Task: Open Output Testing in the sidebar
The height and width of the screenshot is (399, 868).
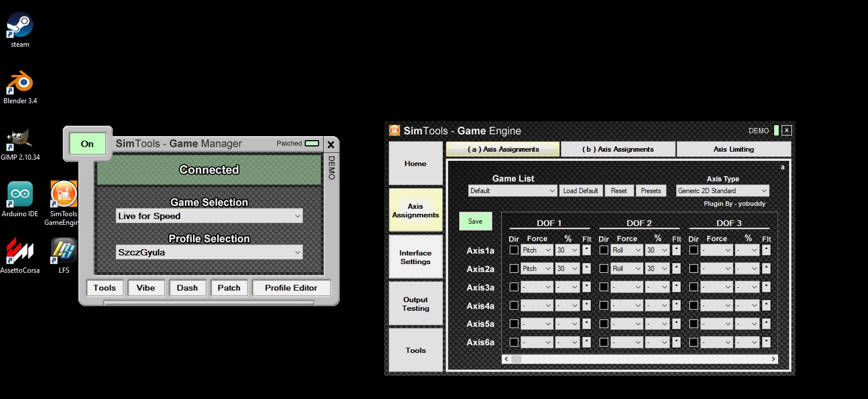Action: [x=415, y=304]
